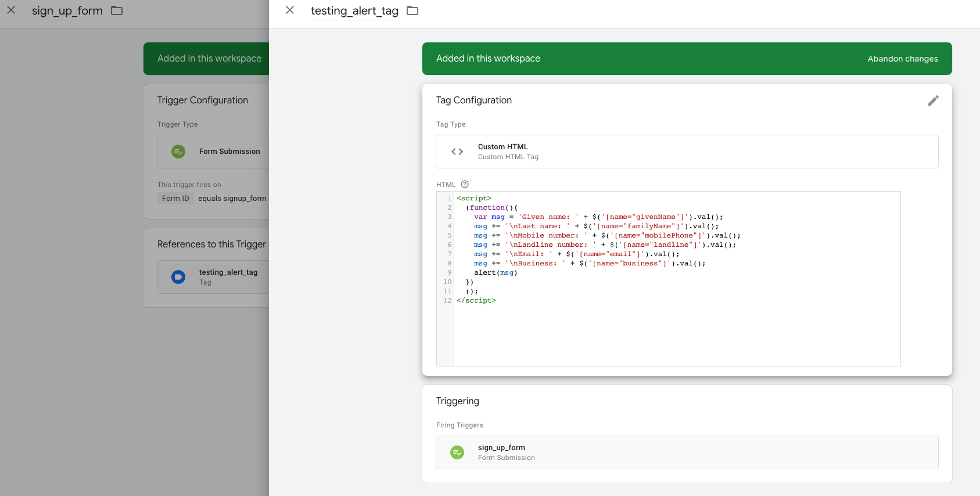Click Triggering section heading
This screenshot has width=980, height=496.
tap(458, 401)
